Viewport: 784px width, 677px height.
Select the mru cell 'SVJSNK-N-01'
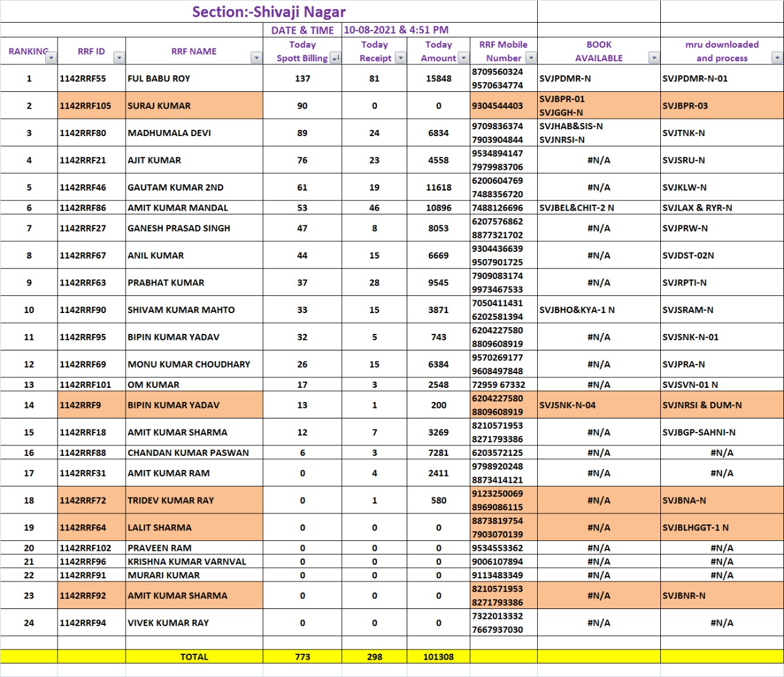[722, 337]
